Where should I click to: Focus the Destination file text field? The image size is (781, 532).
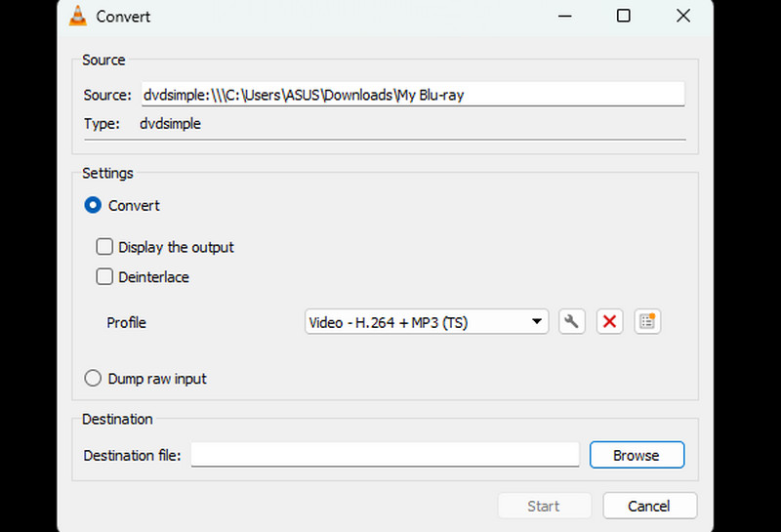pos(385,455)
